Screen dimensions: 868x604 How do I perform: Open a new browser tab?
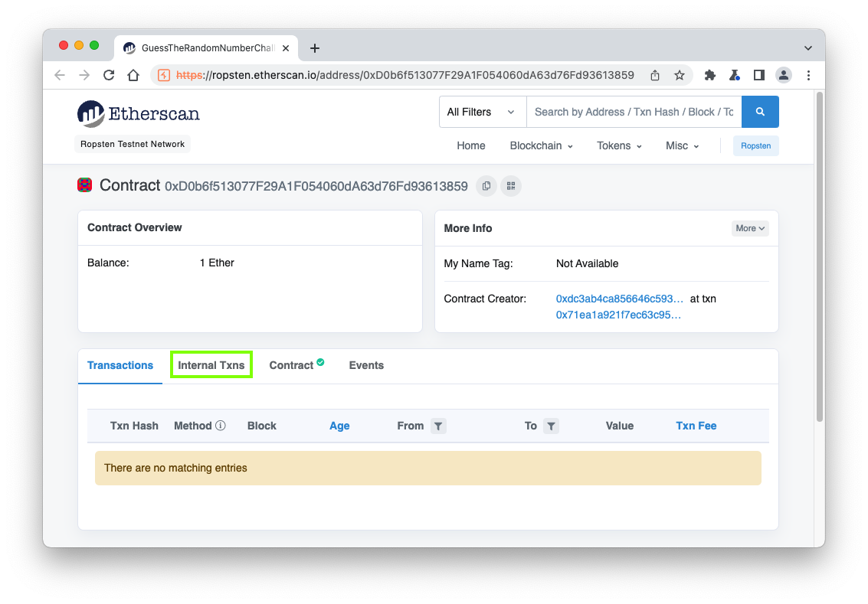coord(314,48)
